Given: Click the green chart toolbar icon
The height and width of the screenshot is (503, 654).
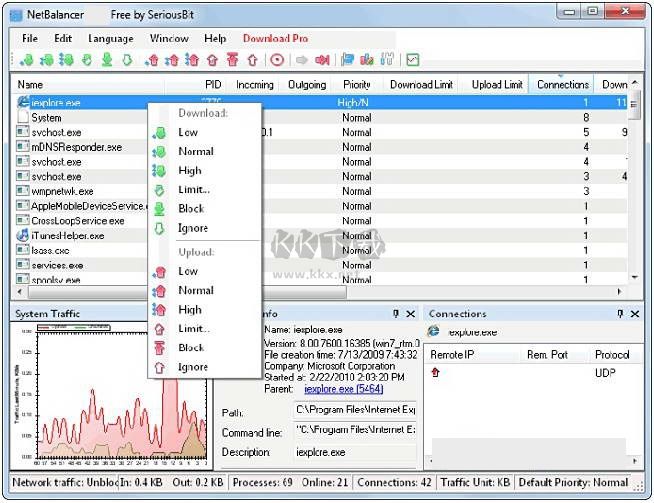Looking at the screenshot, I should click(x=412, y=60).
